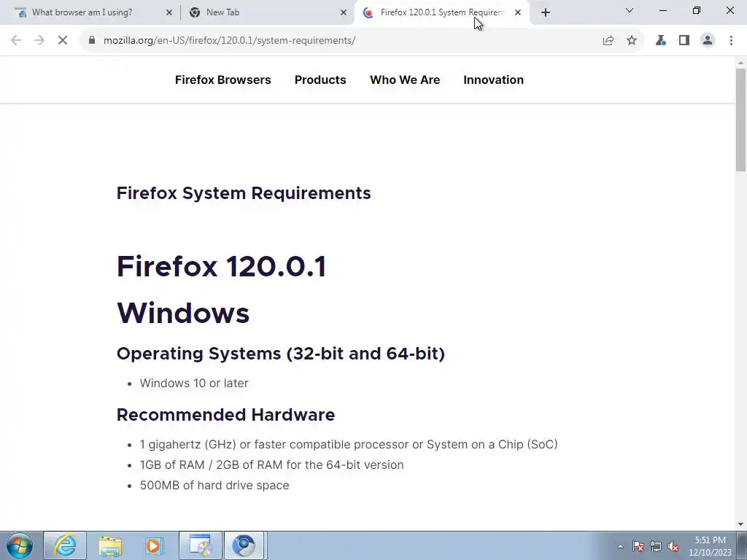Show hidden system tray icons

pyautogui.click(x=620, y=546)
